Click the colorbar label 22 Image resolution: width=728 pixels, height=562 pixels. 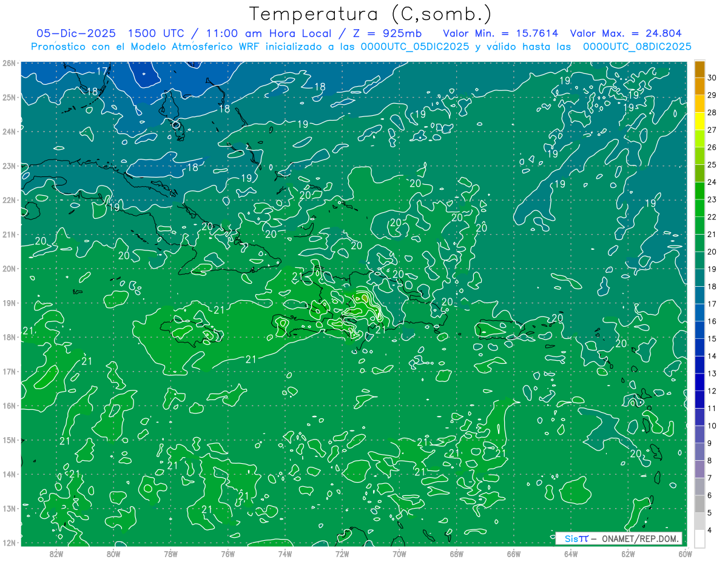tap(712, 217)
